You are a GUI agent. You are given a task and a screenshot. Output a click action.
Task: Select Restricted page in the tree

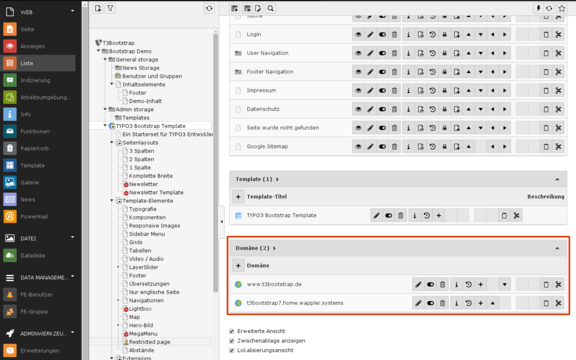149,342
